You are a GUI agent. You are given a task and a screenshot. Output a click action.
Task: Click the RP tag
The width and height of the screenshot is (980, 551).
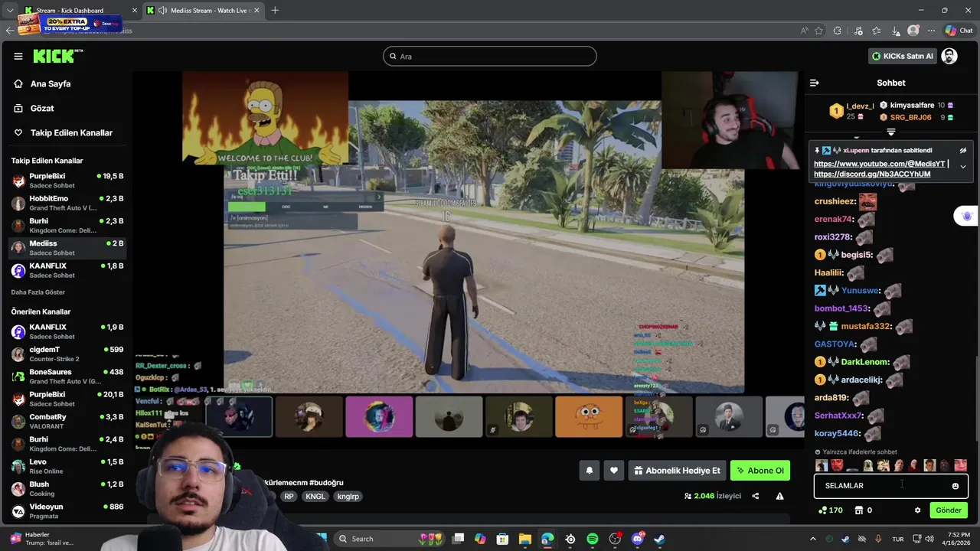pyautogui.click(x=289, y=497)
